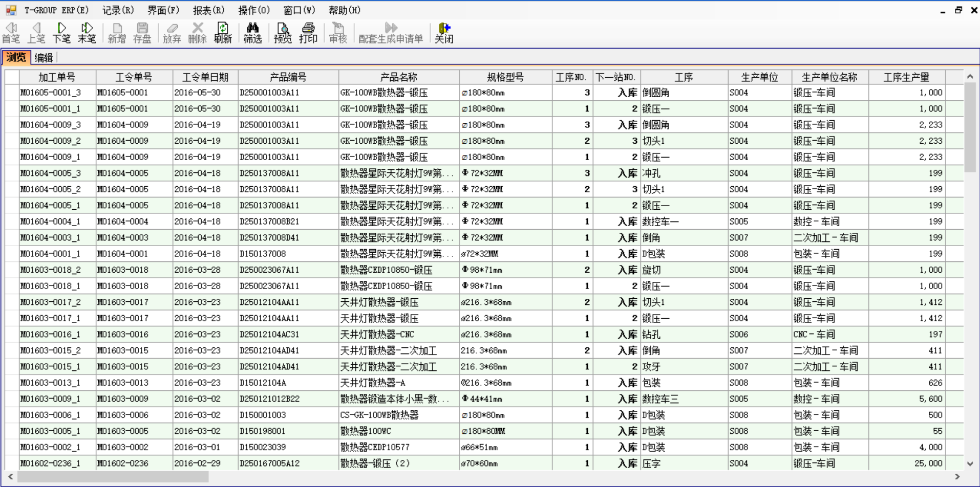
Task: Open the 筛选 filter binoculars icon
Action: [x=252, y=33]
